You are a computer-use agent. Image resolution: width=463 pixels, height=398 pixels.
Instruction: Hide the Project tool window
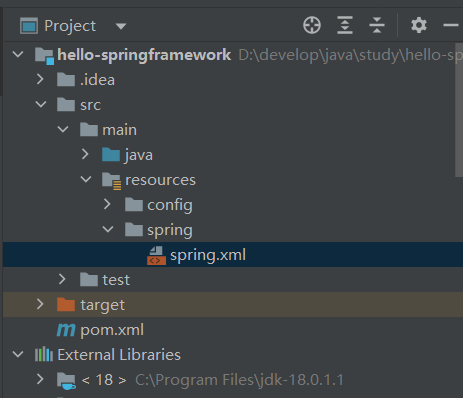tap(451, 25)
